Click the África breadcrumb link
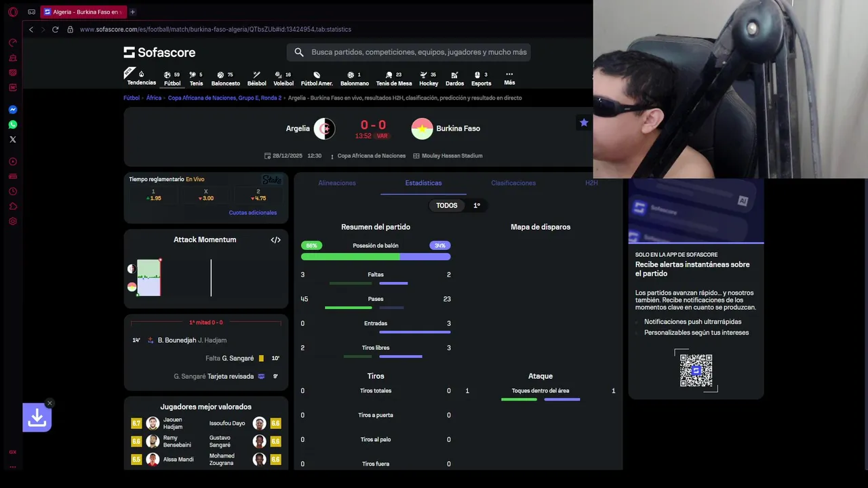Image resolution: width=868 pixels, height=488 pixels. pyautogui.click(x=154, y=98)
